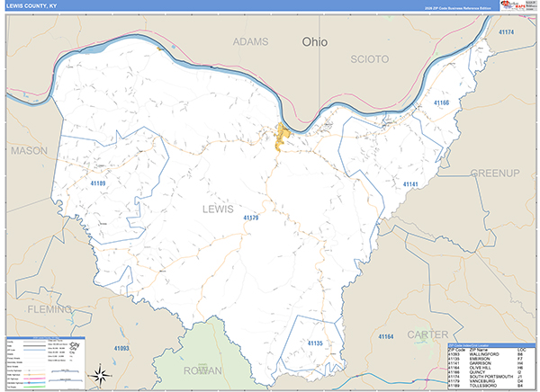Click the 'Ohio' state label
The width and height of the screenshot is (540, 392).
[314, 42]
